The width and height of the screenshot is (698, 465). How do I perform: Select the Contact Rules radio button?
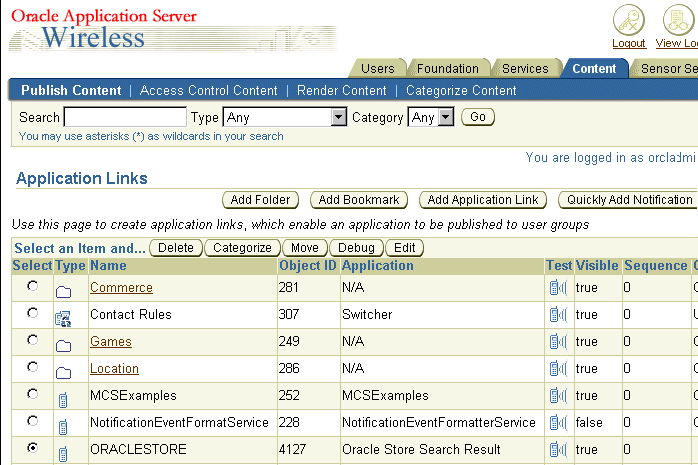pos(32,313)
